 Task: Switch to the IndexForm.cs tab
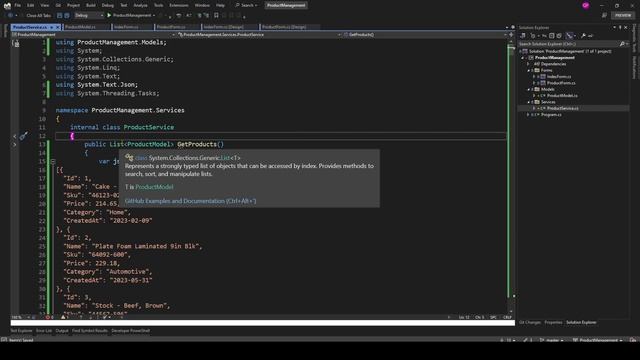tap(126, 27)
